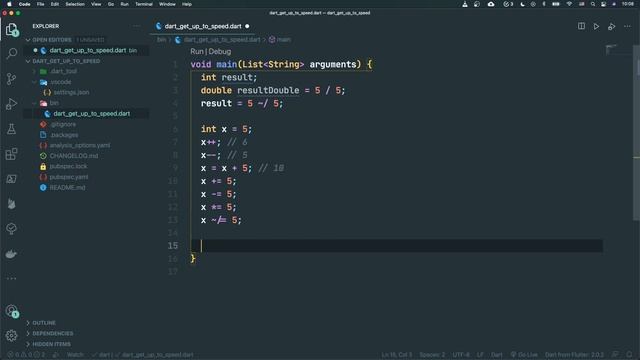Viewport: 640px width, 360px height.
Task: Click the Run CodeLens link above main
Action: [x=196, y=51]
